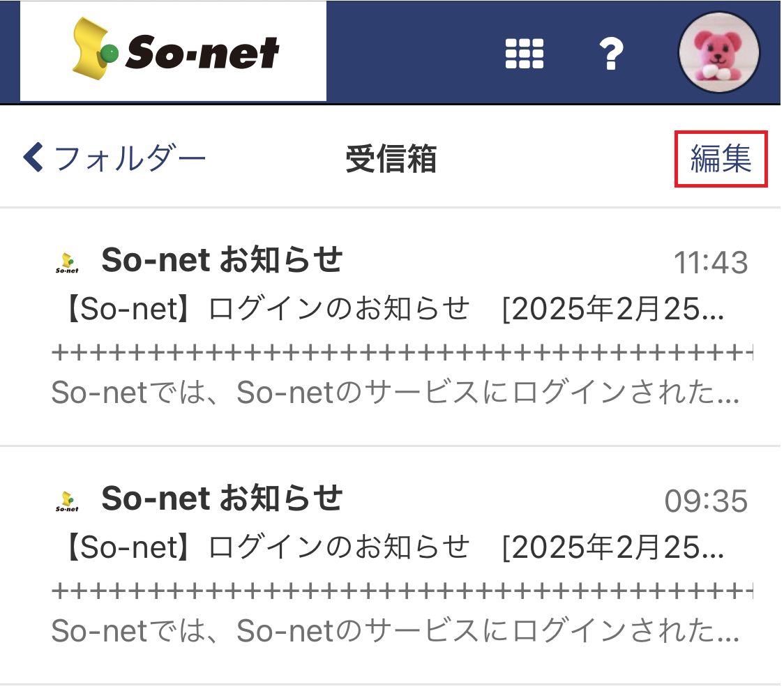Go back to フォルダー list
The height and width of the screenshot is (691, 784).
(130, 159)
